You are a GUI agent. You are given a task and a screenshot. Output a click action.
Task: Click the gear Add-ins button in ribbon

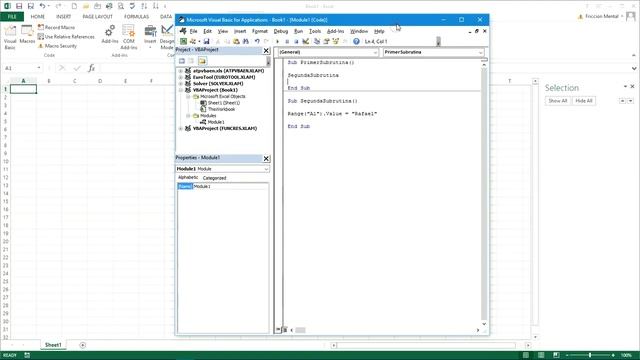tap(109, 34)
